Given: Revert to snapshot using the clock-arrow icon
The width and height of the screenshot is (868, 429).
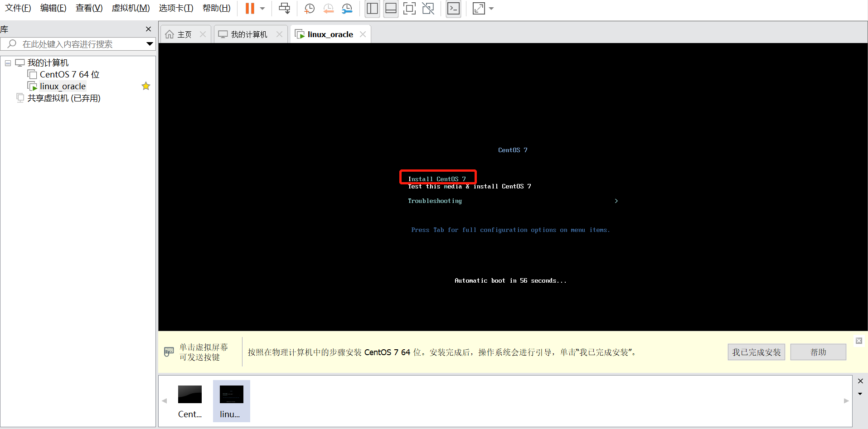Looking at the screenshot, I should [329, 9].
